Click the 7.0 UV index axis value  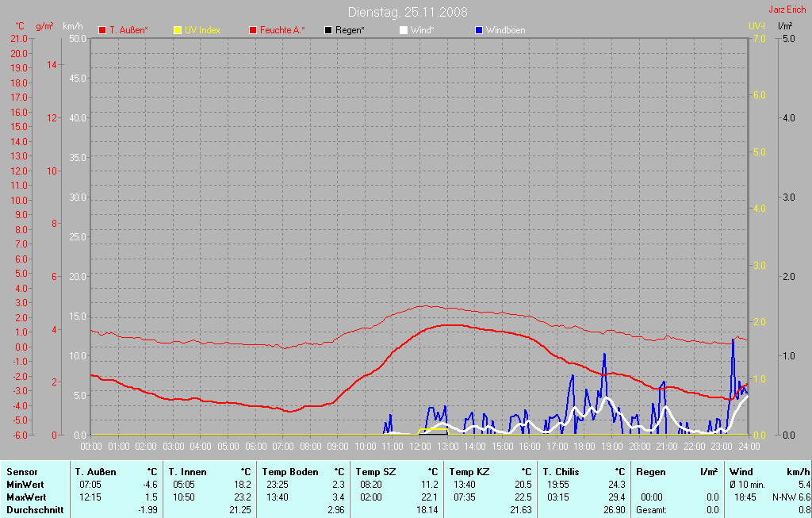click(759, 39)
